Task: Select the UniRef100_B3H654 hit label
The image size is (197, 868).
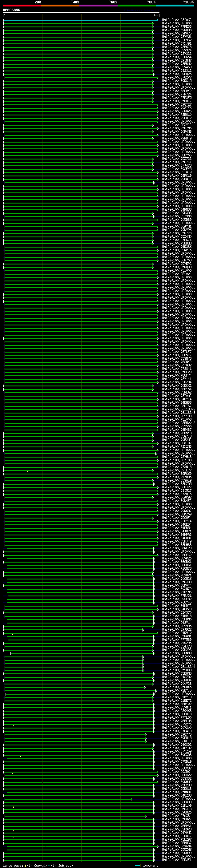Action: (177, 57)
